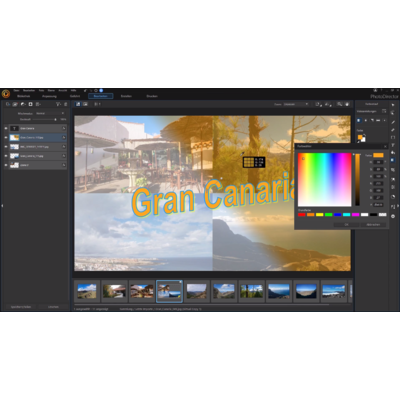Close the color picker dialog
Image resolution: width=400 pixels, height=400 pixels.
point(385,146)
